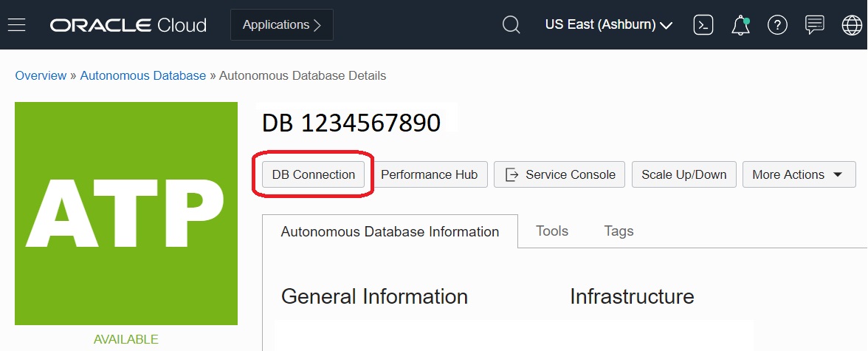This screenshot has height=351, width=868.
Task: Open the chat support icon
Action: 814,25
